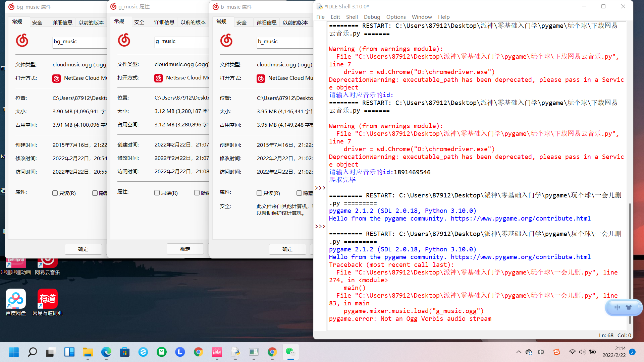The height and width of the screenshot is (362, 644).
Task: Open WeChat from taskbar
Action: tap(290, 352)
